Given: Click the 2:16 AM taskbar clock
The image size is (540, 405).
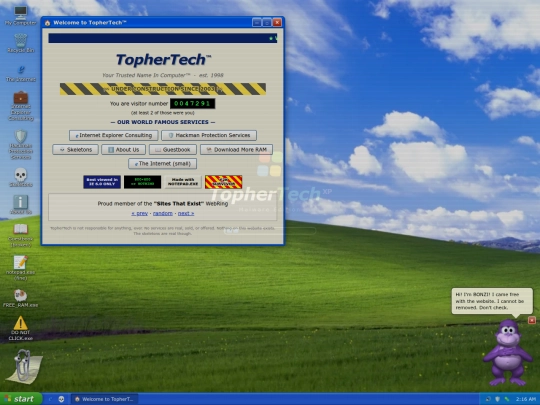Looking at the screenshot, I should [x=526, y=399].
